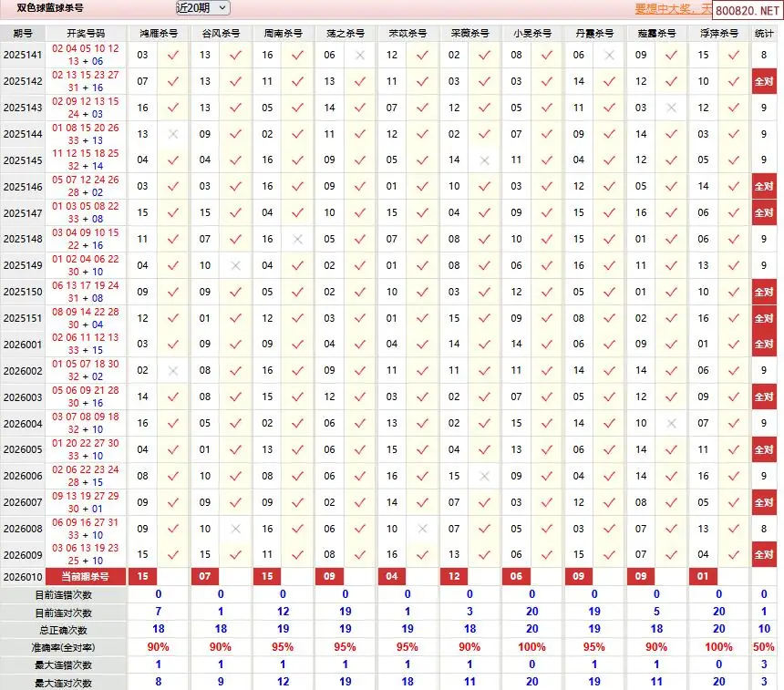
Task: Click the red 12 prediction under 采薇杀号
Action: pos(454,577)
